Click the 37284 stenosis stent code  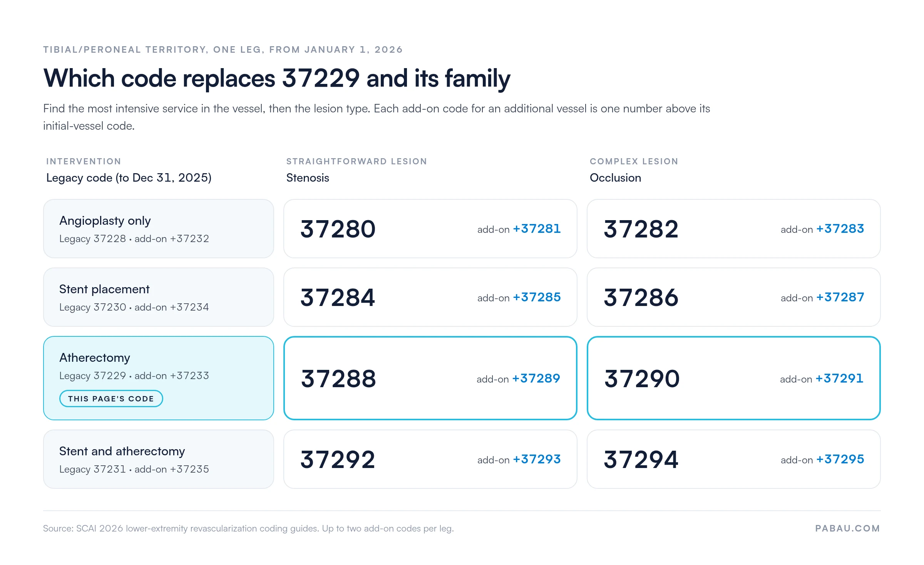(338, 297)
